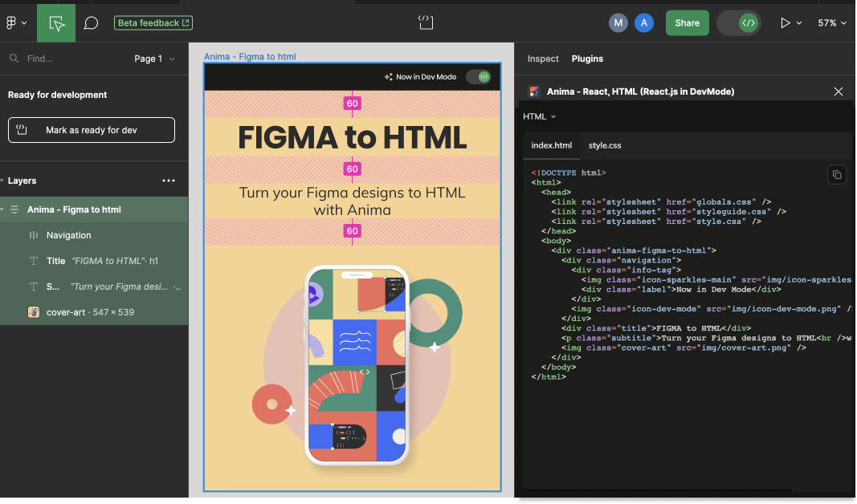Open user avatar M

[x=618, y=23]
